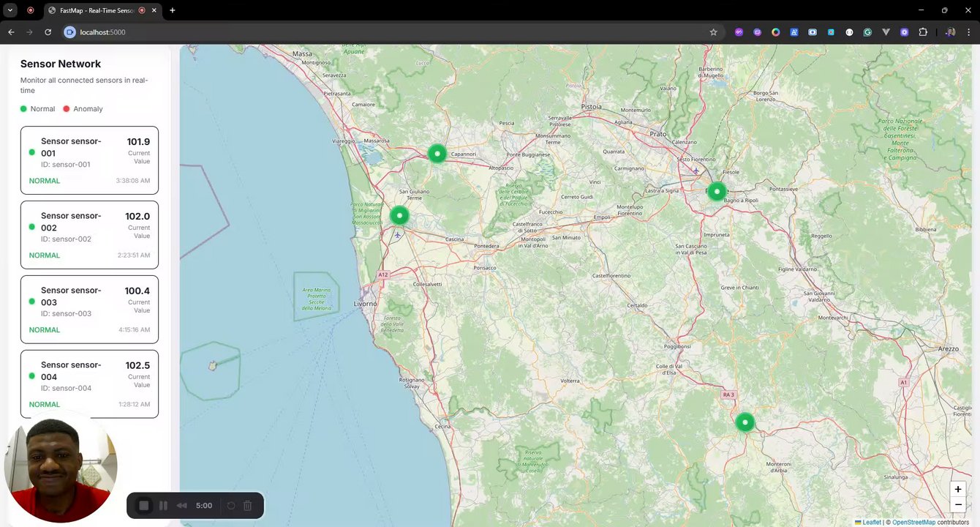Click the Sensor Network heading

(x=61, y=64)
